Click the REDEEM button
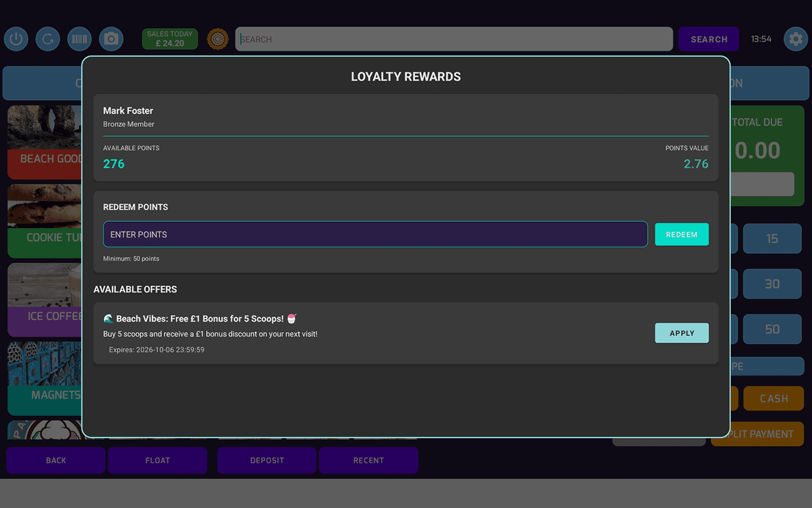 click(681, 234)
